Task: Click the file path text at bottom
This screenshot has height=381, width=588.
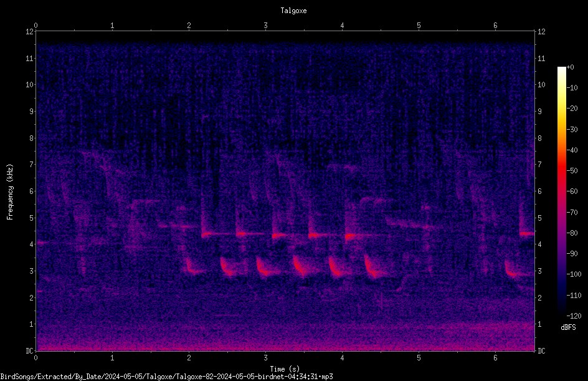Action: point(166,377)
